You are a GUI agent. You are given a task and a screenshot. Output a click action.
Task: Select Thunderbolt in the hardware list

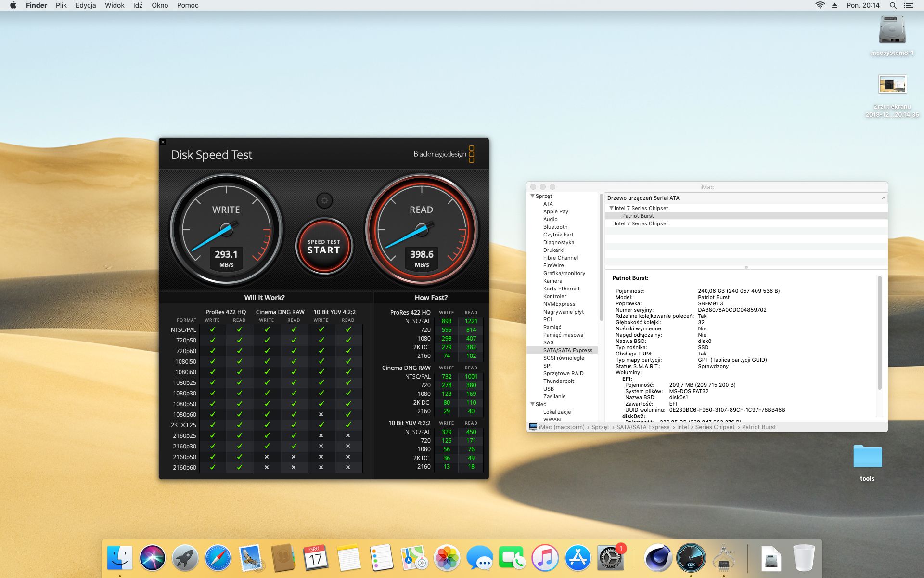coord(558,381)
